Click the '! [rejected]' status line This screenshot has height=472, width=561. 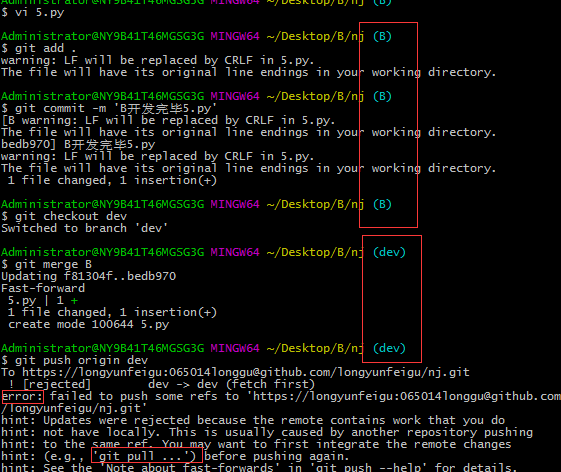(x=162, y=384)
